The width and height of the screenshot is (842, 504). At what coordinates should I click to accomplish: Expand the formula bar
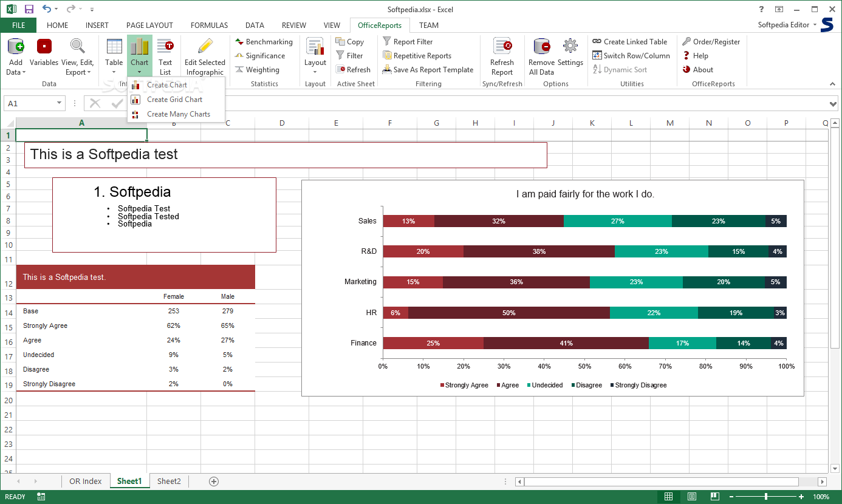tap(833, 104)
